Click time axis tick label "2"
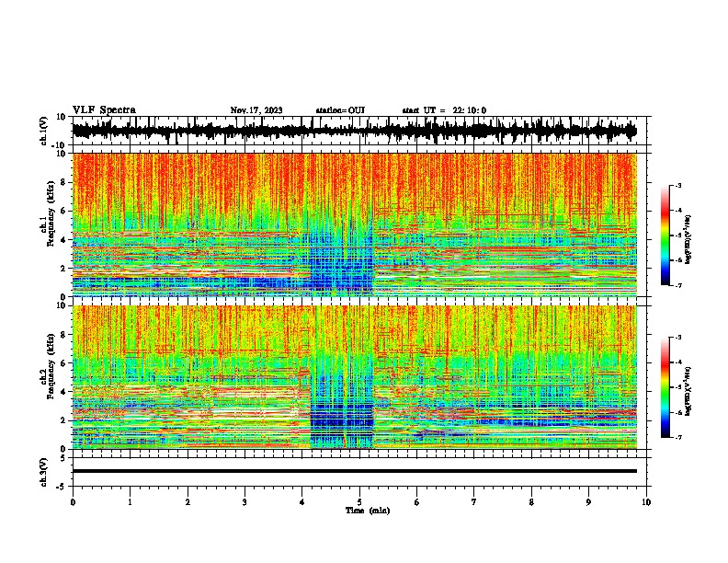The height and width of the screenshot is (563, 728). tap(188, 502)
